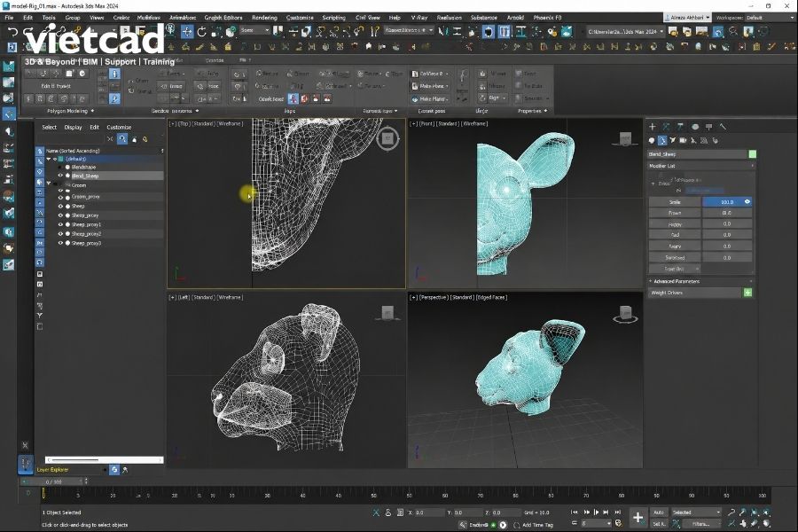Image resolution: width=798 pixels, height=532 pixels.
Task: Click the Filters... button
Action: pyautogui.click(x=700, y=523)
